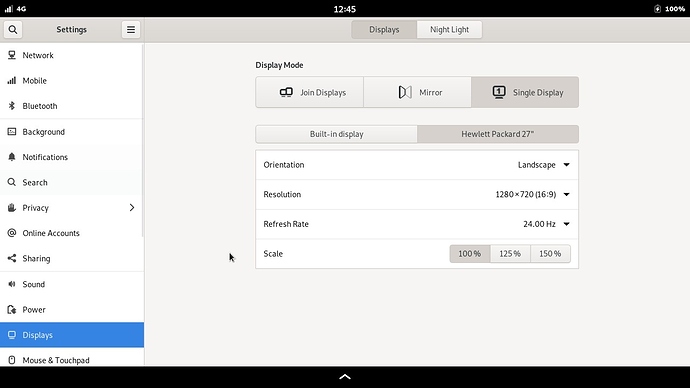Image resolution: width=690 pixels, height=388 pixels.
Task: Open the Settings search magnifier button
Action: click(x=13, y=29)
